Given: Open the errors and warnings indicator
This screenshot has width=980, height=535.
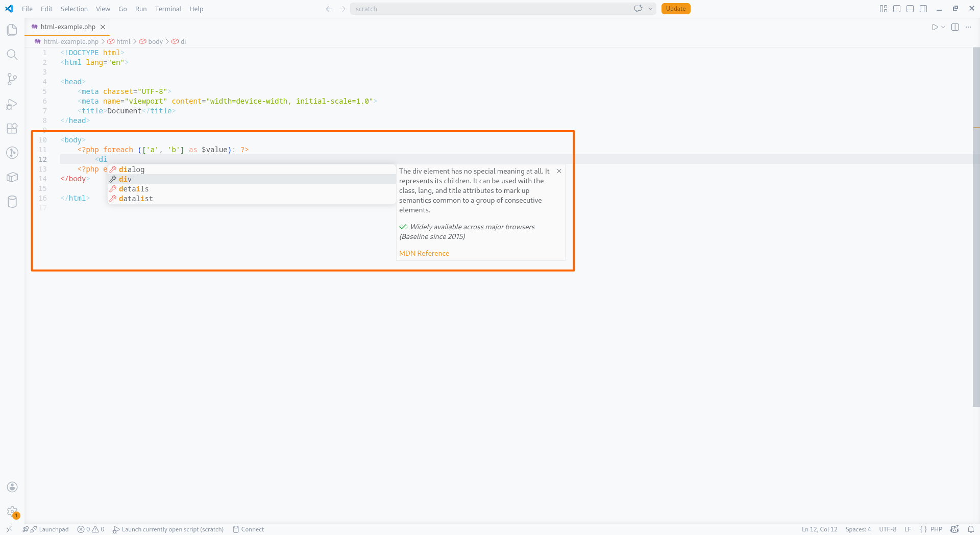Looking at the screenshot, I should [x=91, y=529].
